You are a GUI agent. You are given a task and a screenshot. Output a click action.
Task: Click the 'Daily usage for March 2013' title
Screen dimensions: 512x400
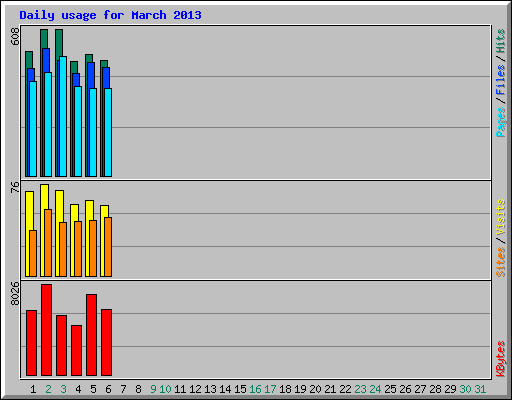tap(110, 15)
